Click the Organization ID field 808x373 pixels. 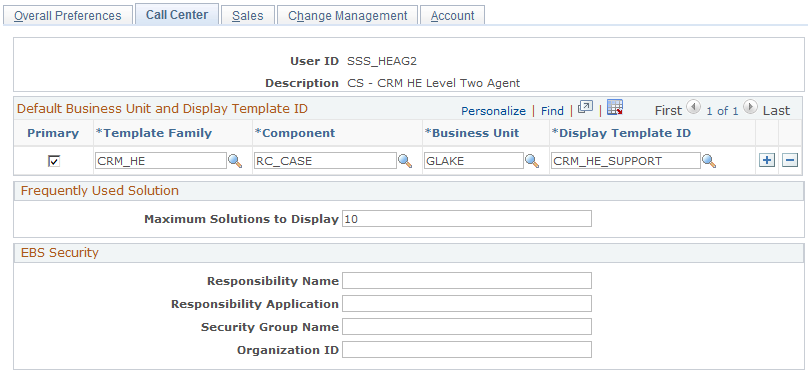467,350
